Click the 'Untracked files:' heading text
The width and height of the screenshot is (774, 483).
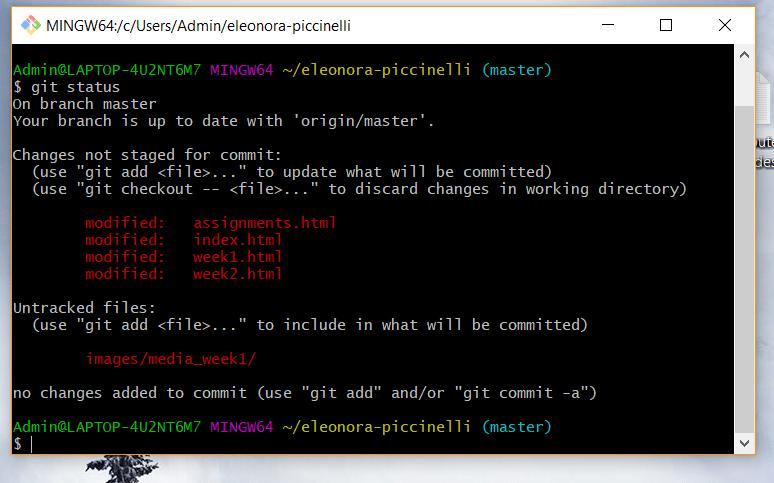84,308
